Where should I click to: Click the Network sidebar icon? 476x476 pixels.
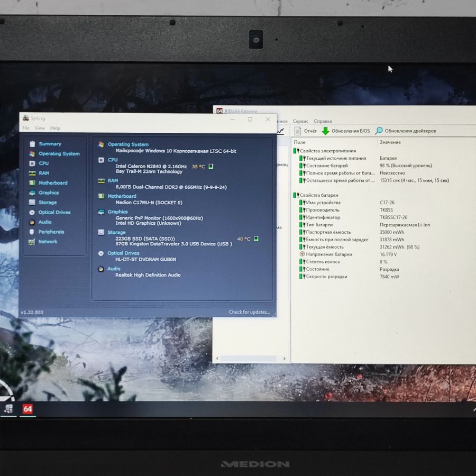pyautogui.click(x=32, y=242)
